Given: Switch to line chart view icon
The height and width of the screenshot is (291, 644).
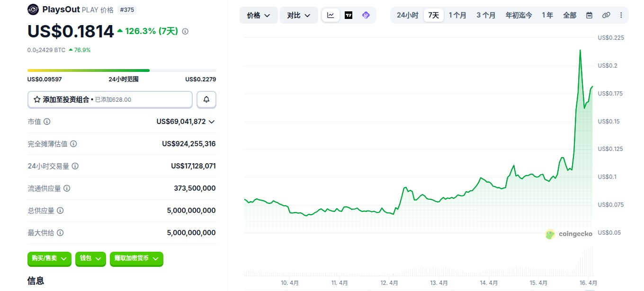Looking at the screenshot, I should tap(331, 15).
